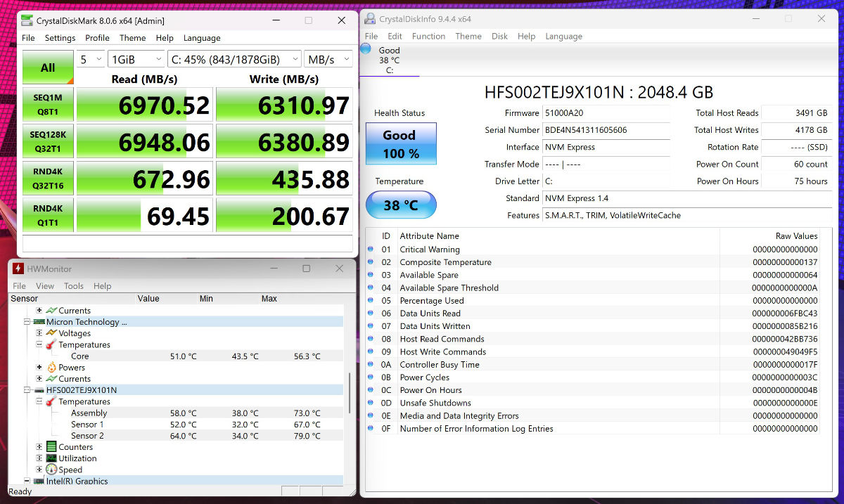Open CrystalDiskMark File menu
Image resolution: width=844 pixels, height=504 pixels.
pos(28,38)
